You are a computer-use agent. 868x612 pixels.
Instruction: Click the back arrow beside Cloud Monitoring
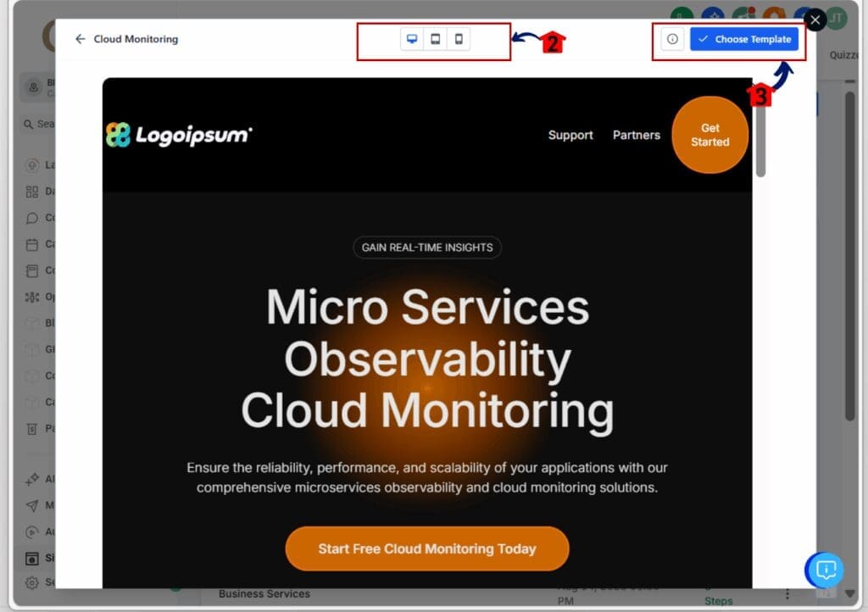click(81, 39)
